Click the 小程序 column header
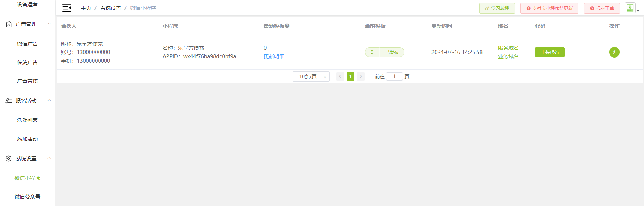Viewport: 644px width, 206px height. (170, 26)
